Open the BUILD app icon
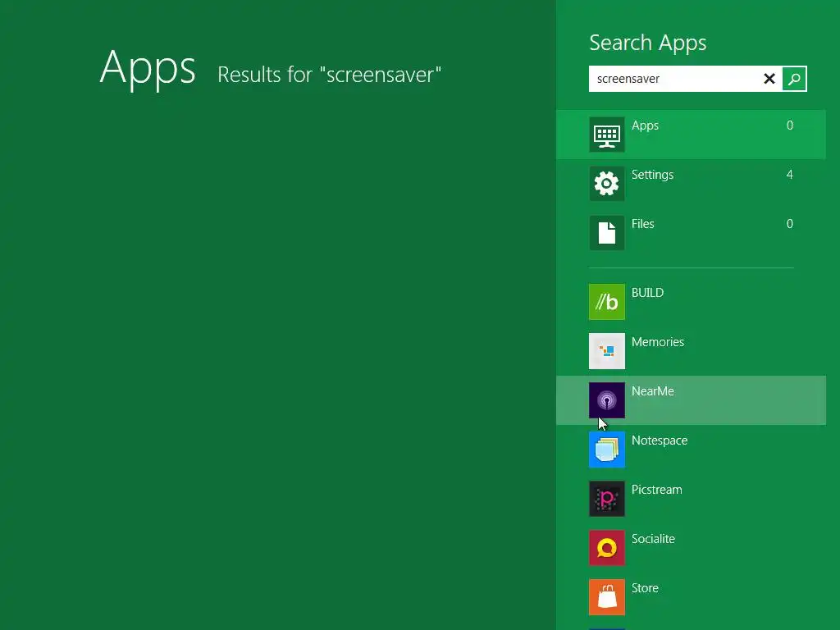The image size is (840, 630). pyautogui.click(x=606, y=302)
